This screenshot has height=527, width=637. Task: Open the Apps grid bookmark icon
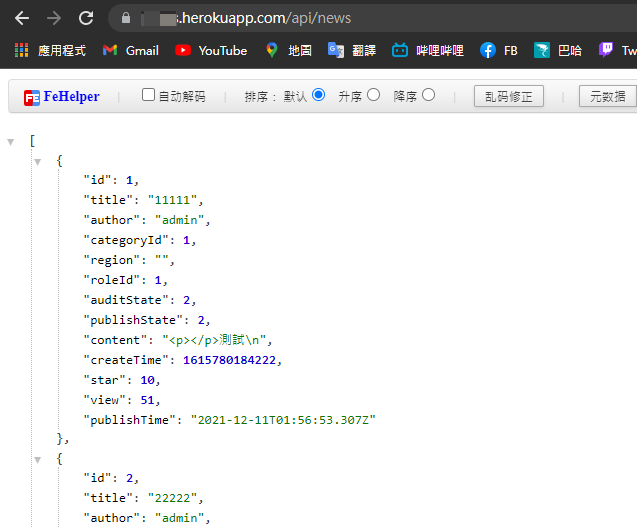tap(22, 50)
